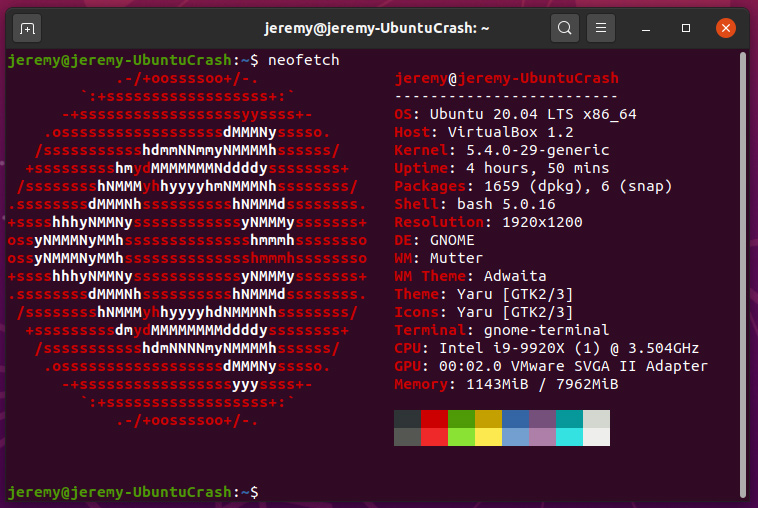758x508 pixels.
Task: Click the Memory value '1143MiB / 7962MiB'
Action: [x=542, y=384]
